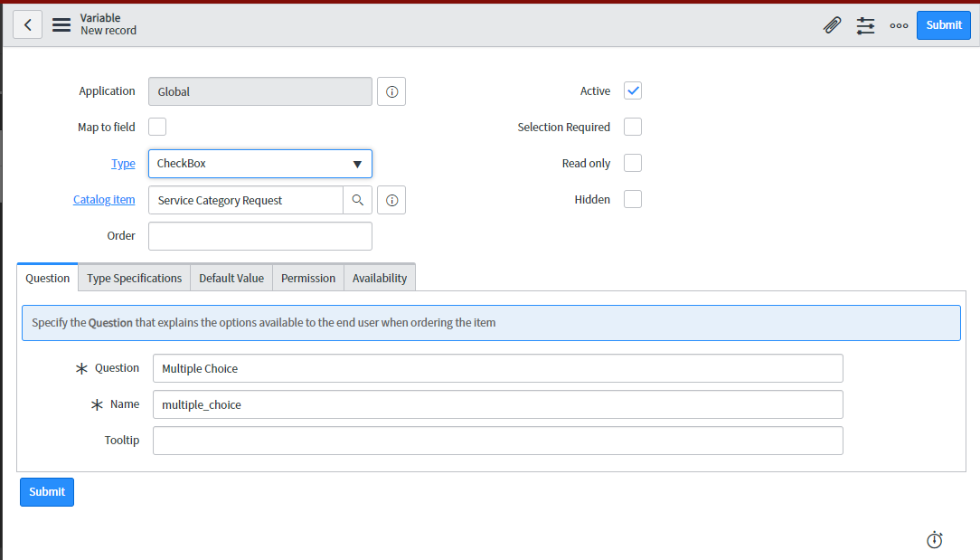Open the personalize form icon
Viewport: 980px width, 560px height.
pyautogui.click(x=865, y=24)
